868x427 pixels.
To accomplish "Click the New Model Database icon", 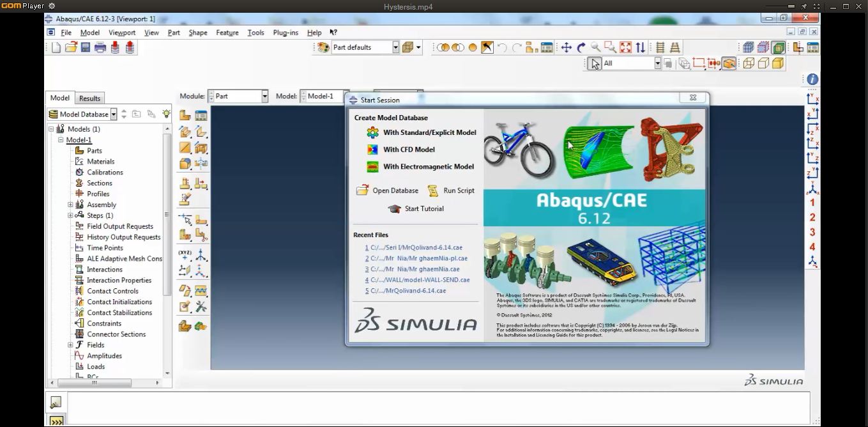I will 56,47.
